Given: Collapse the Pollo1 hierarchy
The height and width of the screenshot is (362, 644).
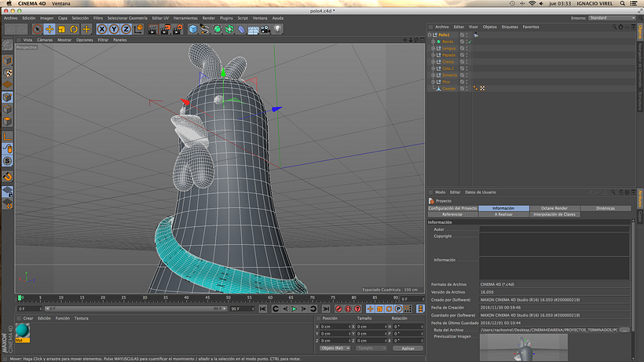Looking at the screenshot, I should (x=430, y=35).
